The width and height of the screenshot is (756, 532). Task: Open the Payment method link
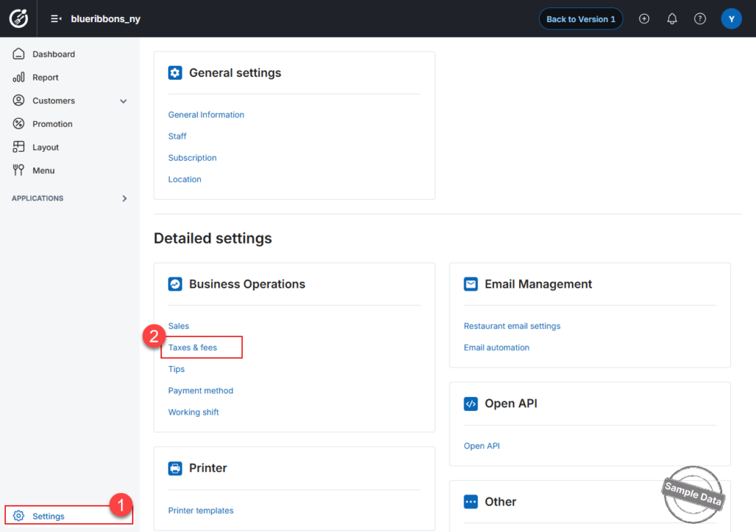click(x=201, y=390)
